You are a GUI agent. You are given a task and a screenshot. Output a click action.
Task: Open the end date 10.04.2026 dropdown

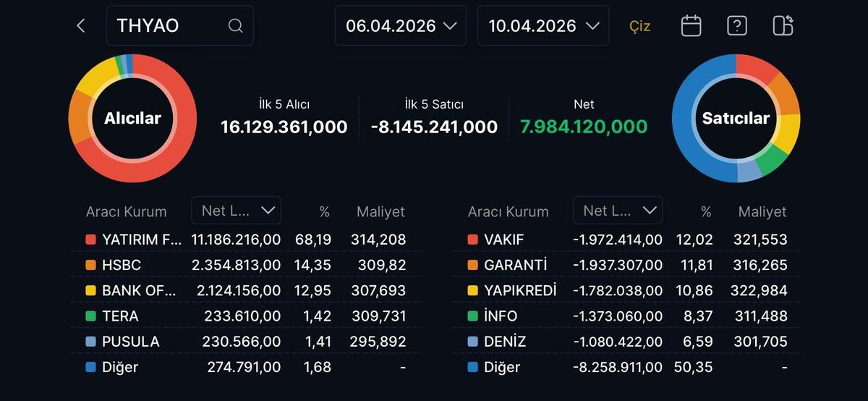tap(543, 26)
